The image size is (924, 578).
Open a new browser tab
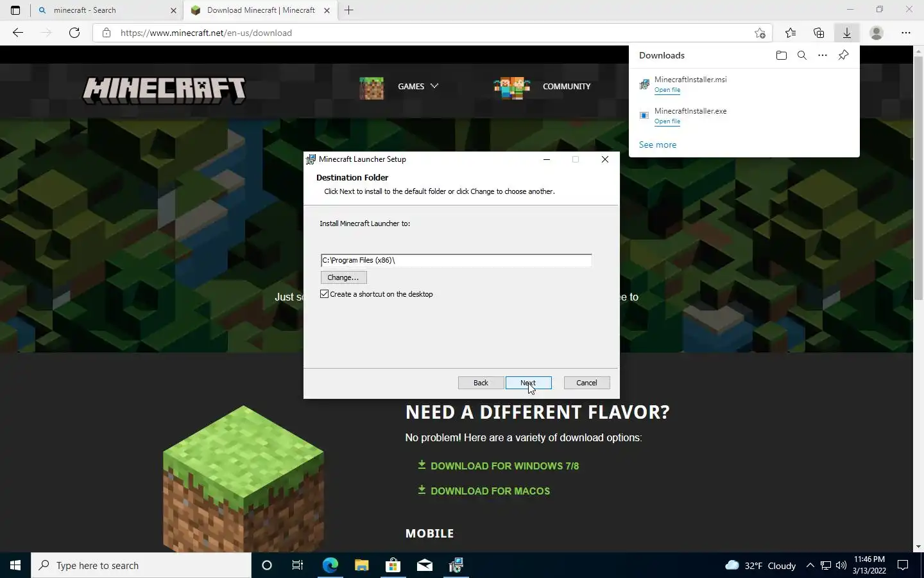[x=348, y=10]
